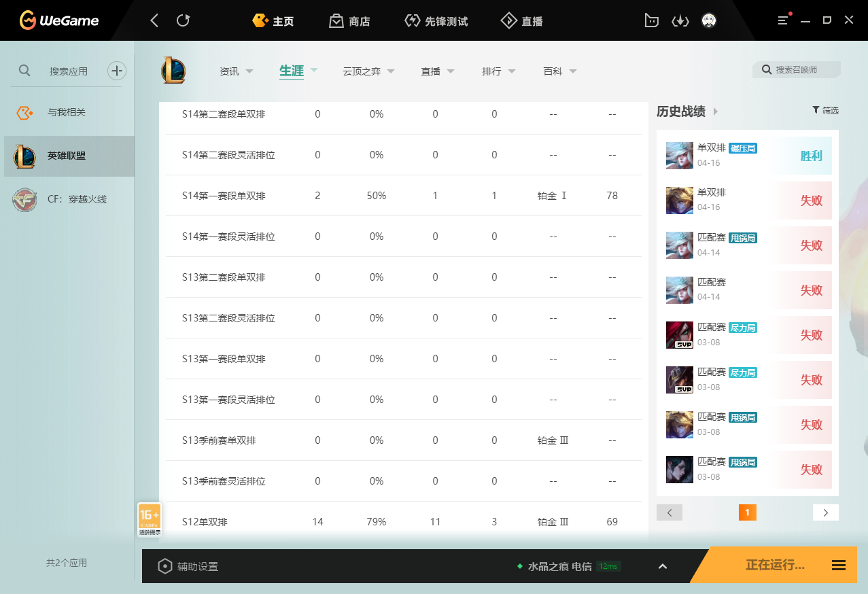Open the 主页 home tab
This screenshot has height=594, width=868.
[x=273, y=21]
